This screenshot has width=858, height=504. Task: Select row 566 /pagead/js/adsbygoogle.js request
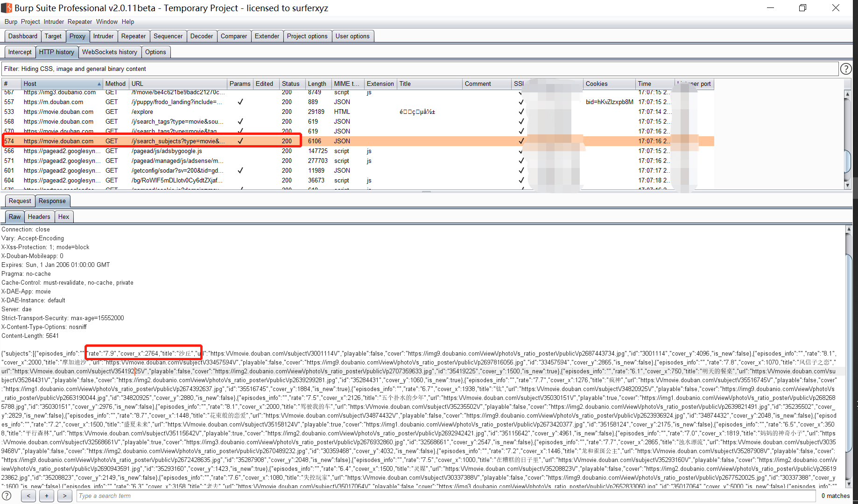tap(358, 151)
